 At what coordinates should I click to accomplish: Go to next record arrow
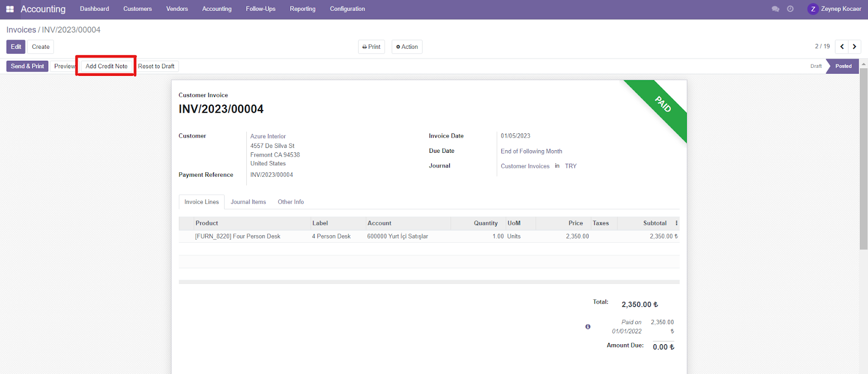(x=854, y=47)
